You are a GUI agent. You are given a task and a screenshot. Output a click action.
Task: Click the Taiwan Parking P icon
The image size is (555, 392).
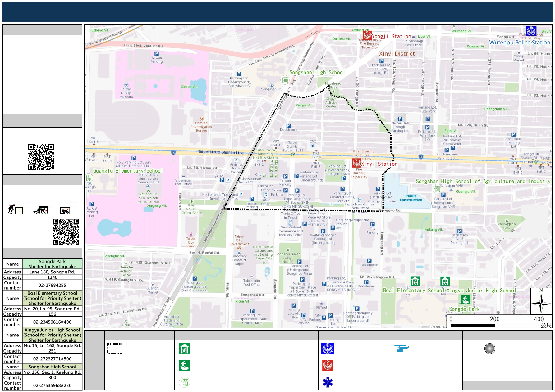pyautogui.click(x=157, y=54)
